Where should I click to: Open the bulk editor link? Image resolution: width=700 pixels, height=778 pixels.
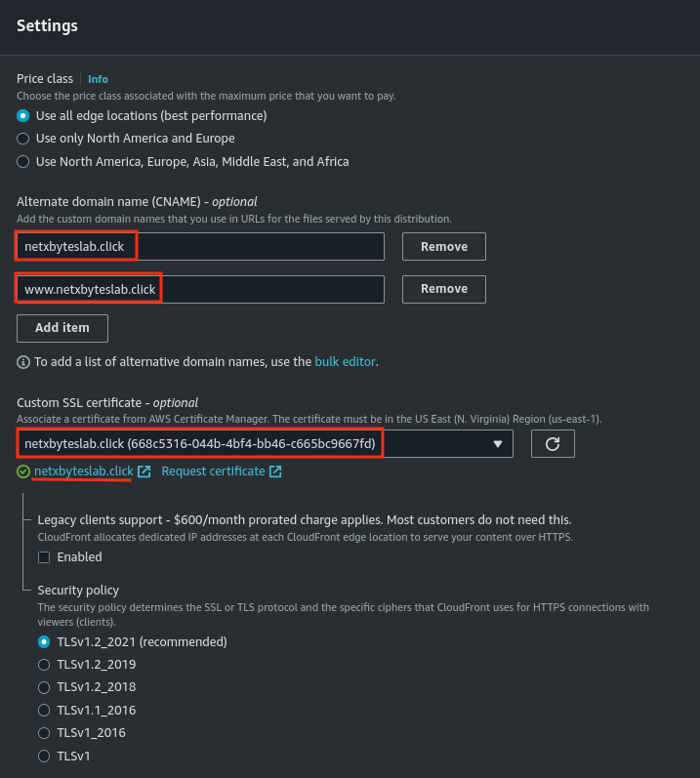pos(345,362)
